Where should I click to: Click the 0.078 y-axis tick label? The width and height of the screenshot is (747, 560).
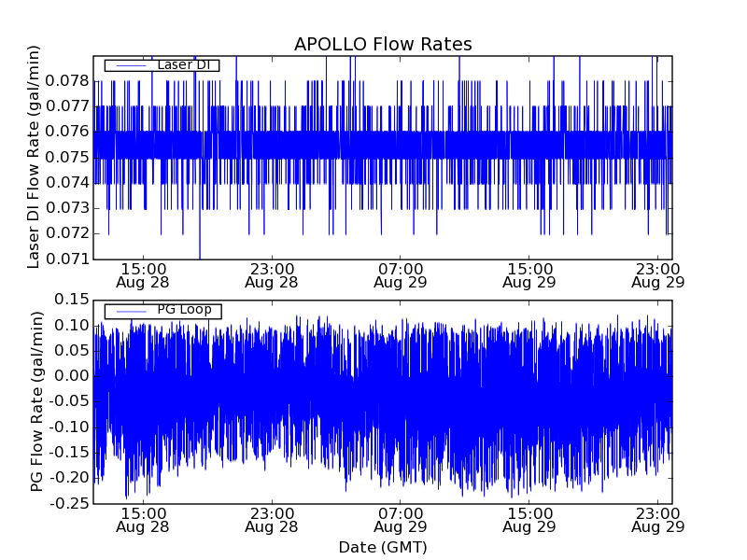click(67, 81)
